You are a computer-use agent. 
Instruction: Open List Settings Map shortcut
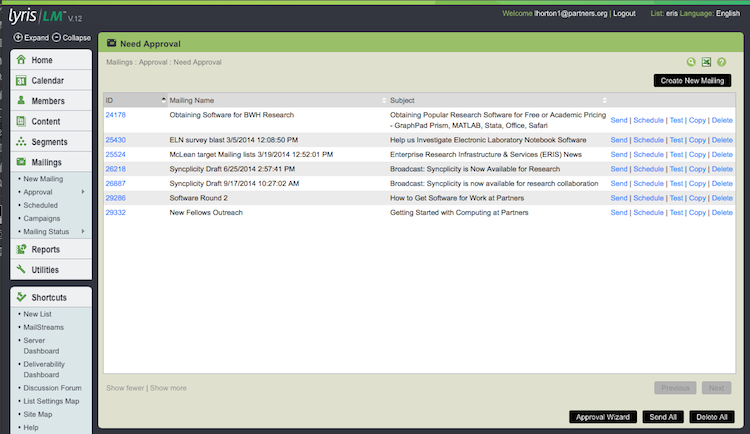pyautogui.click(x=51, y=401)
